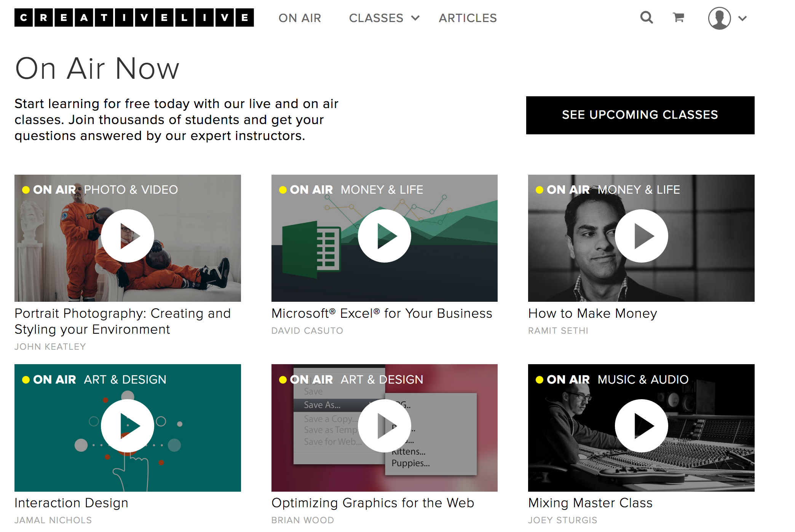Viewport: 795px width, 532px height.
Task: Play Optimizing Graphics for the Web video
Action: coord(384,425)
